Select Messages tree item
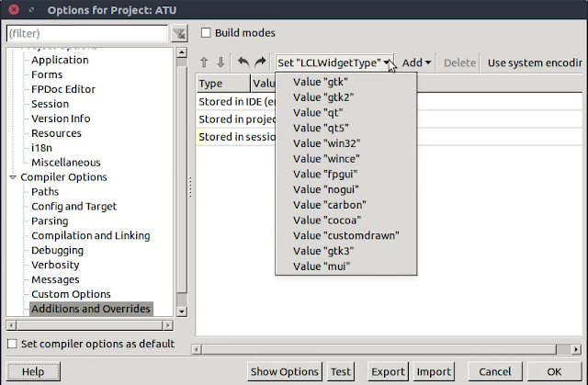 click(55, 279)
